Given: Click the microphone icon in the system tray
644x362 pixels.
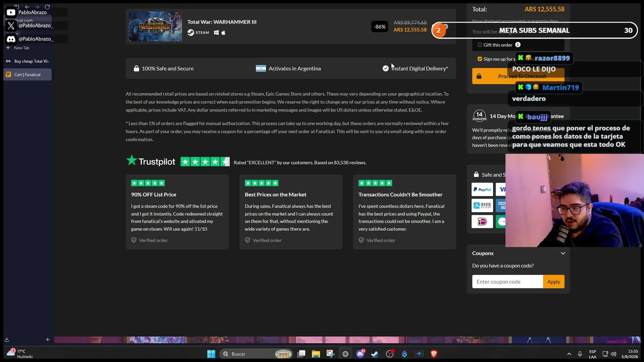Looking at the screenshot, I should [580, 354].
